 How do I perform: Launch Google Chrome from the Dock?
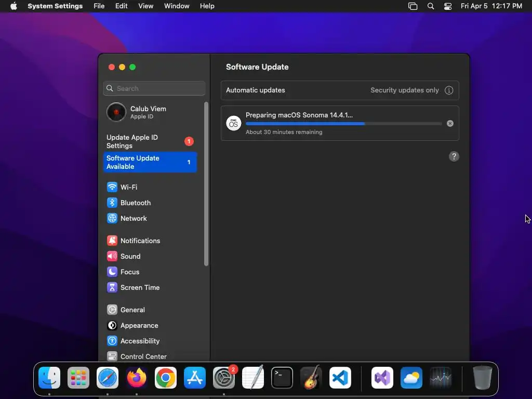point(166,378)
